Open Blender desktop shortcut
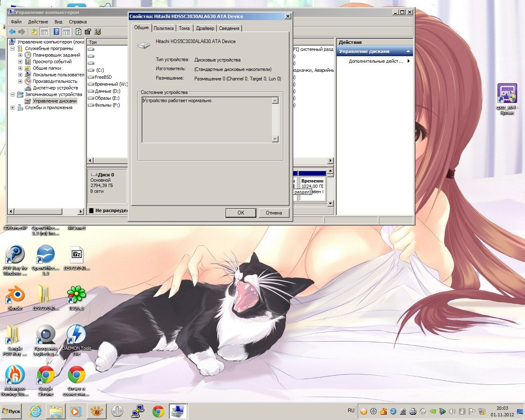Image resolution: width=525 pixels, height=420 pixels. click(15, 298)
